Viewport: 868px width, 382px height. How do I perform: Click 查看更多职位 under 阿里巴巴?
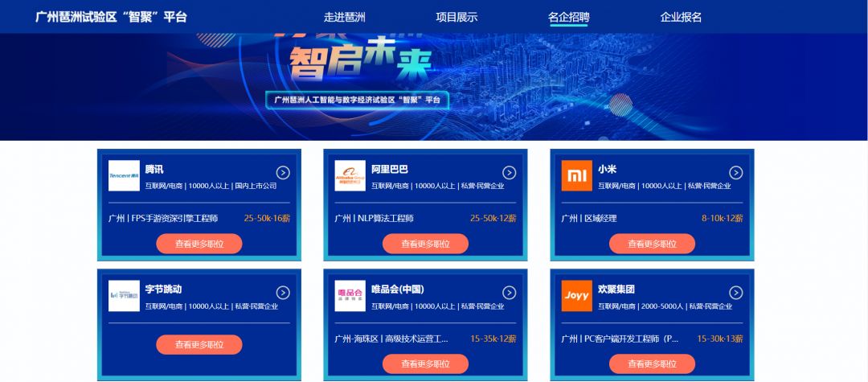(x=425, y=244)
